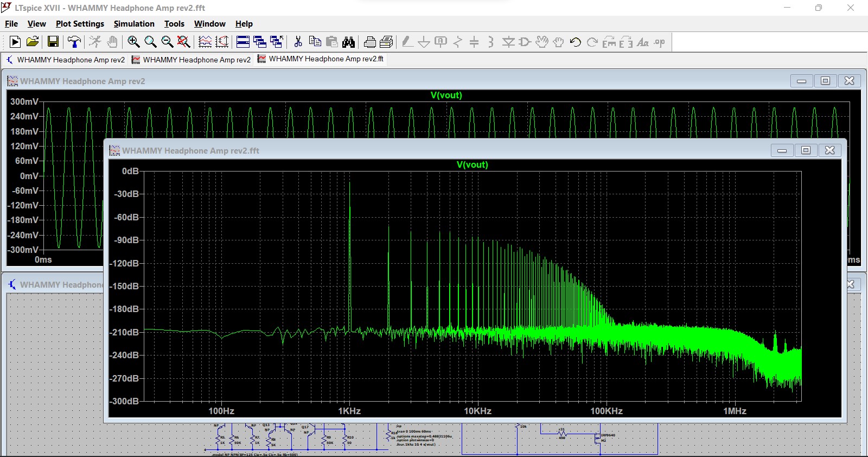Open the Tools menu
The height and width of the screenshot is (457, 868).
click(174, 24)
